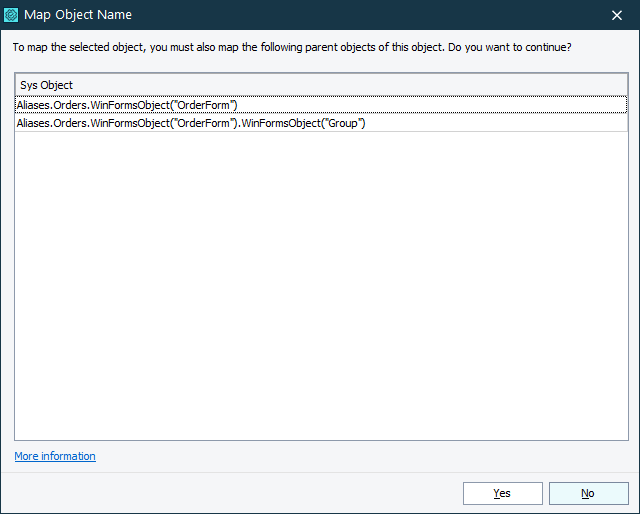
Task: Open the More information link
Action: 55,456
